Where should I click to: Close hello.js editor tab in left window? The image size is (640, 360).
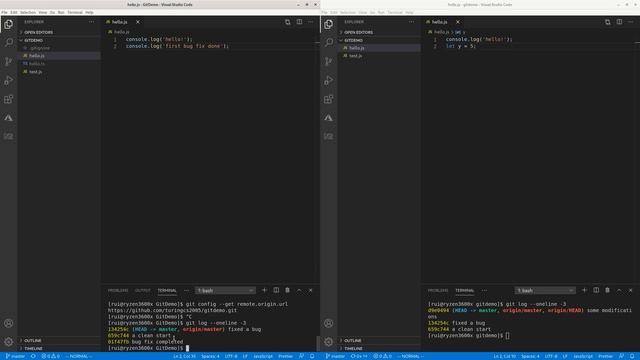pos(138,22)
